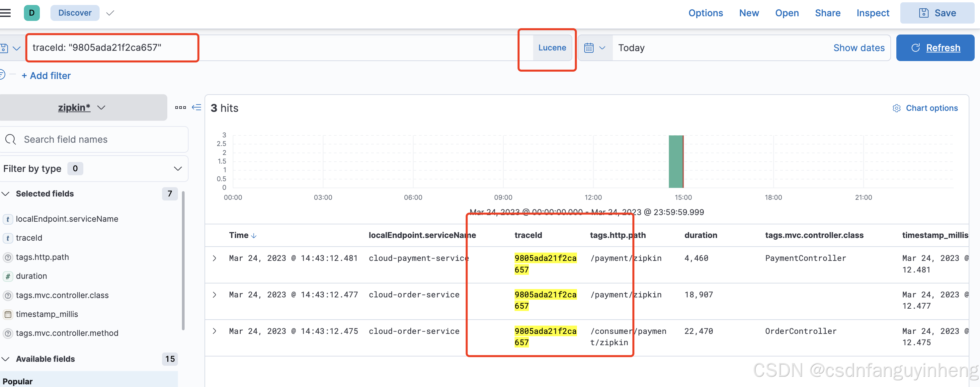Screen dimensions: 980x387
Task: Click New in the top menu
Action: [749, 13]
